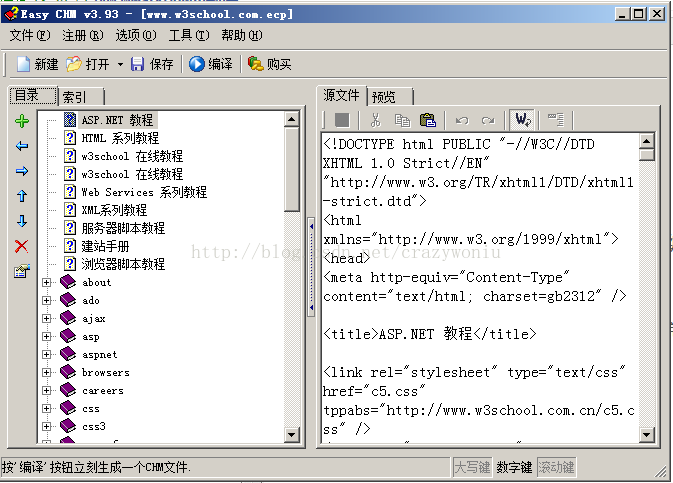Open the 工具(T) menu
673x483 pixels.
189,35
